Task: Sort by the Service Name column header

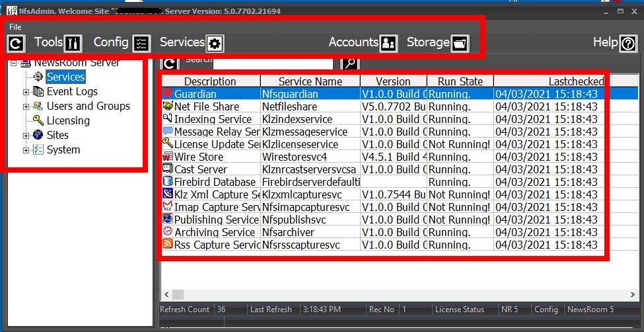Action: [310, 81]
